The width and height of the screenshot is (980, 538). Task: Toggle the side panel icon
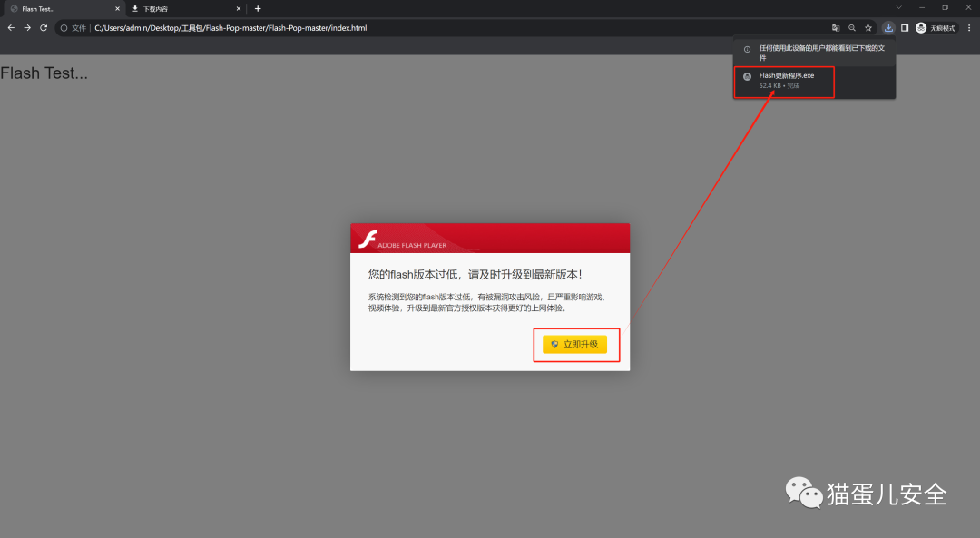(905, 28)
